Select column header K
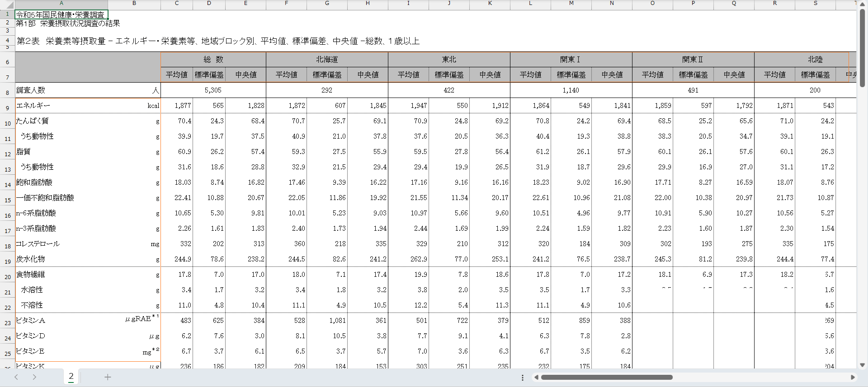868x387 pixels. coord(490,4)
